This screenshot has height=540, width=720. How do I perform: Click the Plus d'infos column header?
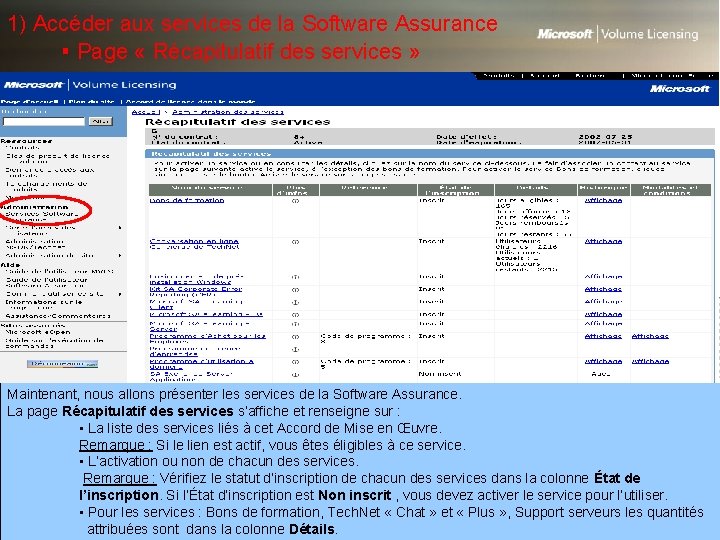(296, 190)
